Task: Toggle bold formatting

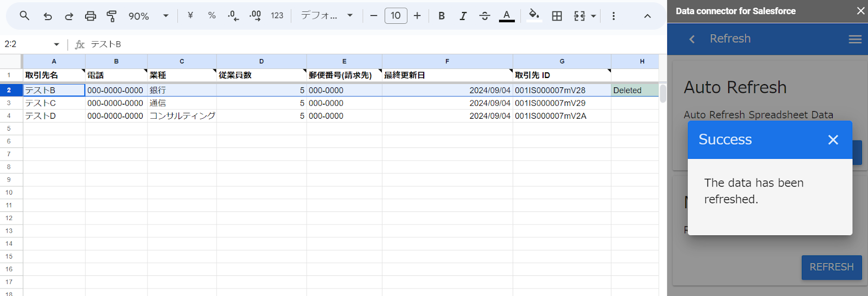Action: click(x=442, y=16)
